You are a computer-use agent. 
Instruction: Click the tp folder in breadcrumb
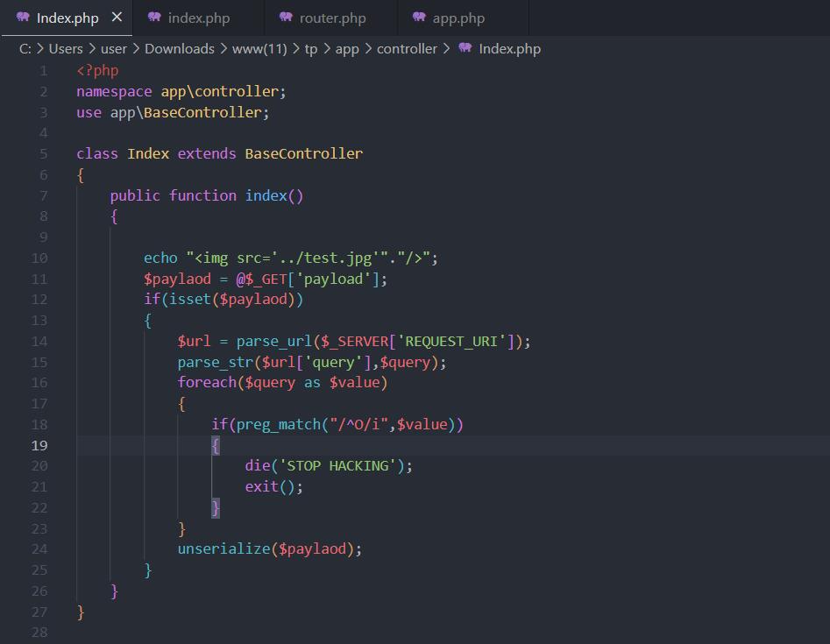[x=311, y=48]
